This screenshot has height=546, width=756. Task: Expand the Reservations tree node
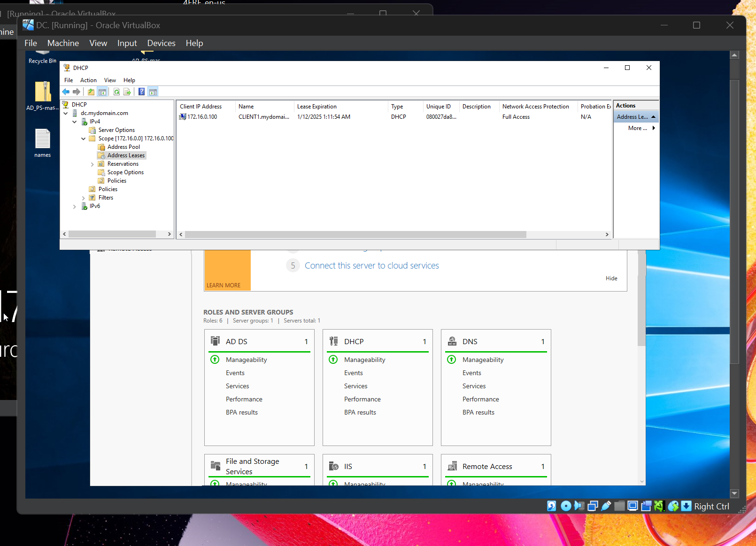[x=93, y=164]
